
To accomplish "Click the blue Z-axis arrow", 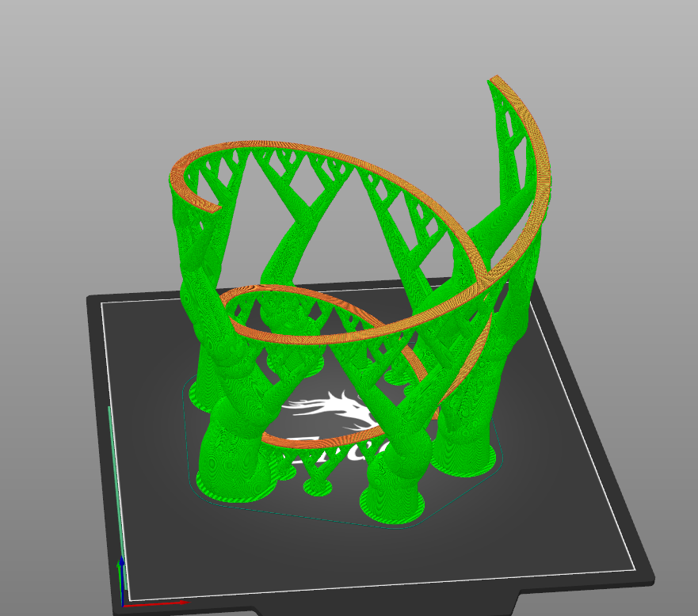I will (122, 579).
